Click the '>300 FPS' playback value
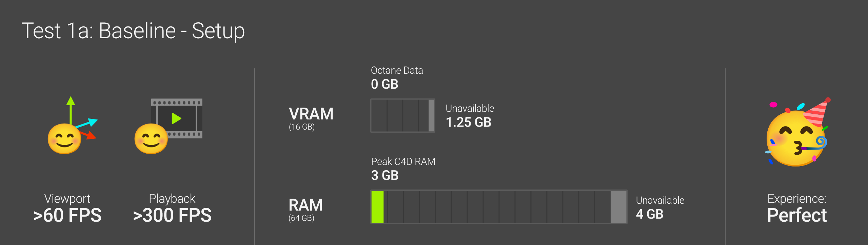Screen dimensions: 868x245 [172, 215]
